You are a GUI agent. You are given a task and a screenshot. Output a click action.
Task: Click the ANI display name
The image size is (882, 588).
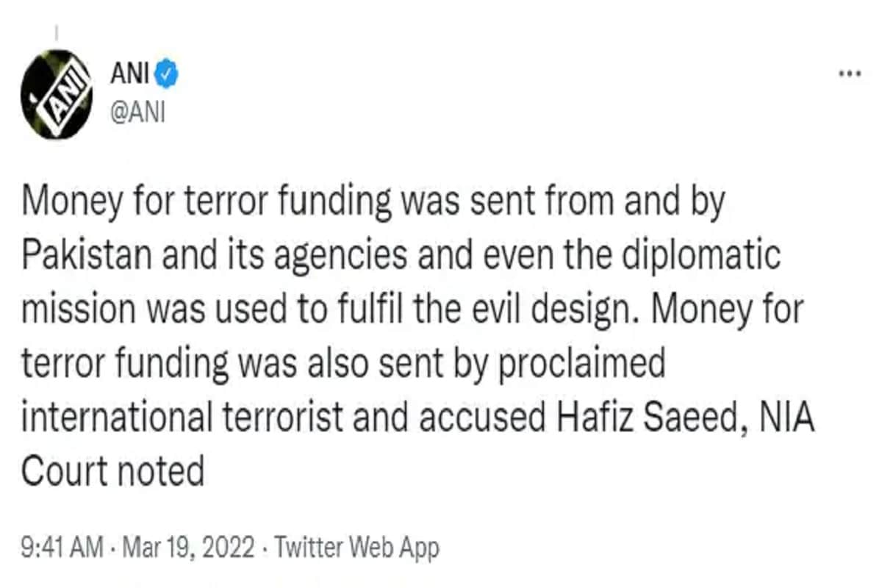(x=129, y=75)
